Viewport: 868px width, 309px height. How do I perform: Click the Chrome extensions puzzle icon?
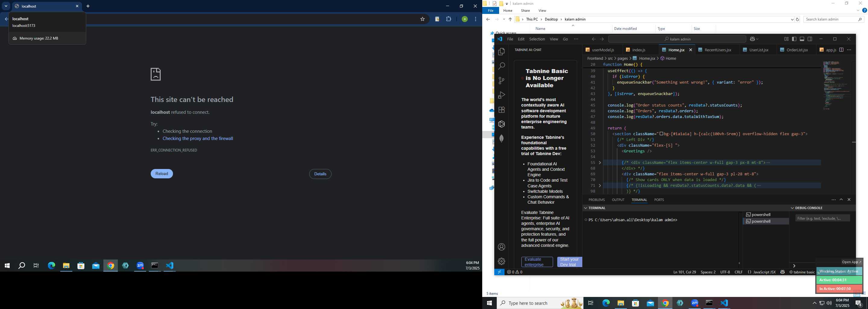tap(448, 19)
